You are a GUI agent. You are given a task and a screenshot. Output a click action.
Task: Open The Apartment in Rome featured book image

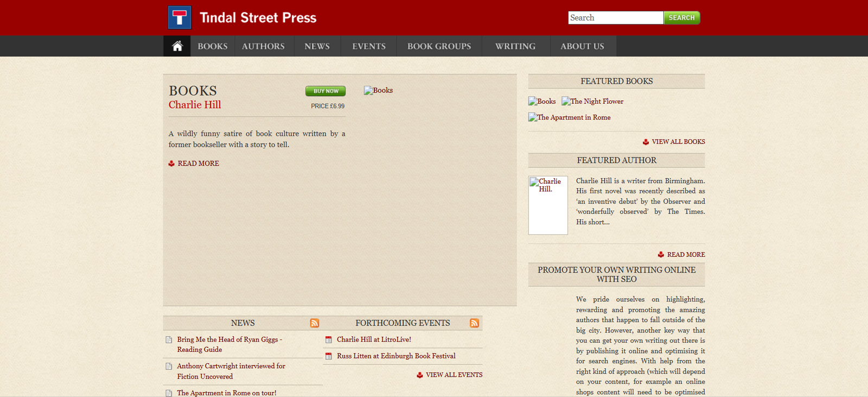pos(570,117)
